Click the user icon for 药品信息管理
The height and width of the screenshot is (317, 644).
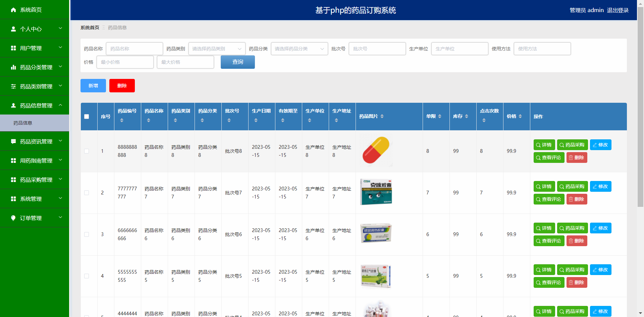coord(13,105)
